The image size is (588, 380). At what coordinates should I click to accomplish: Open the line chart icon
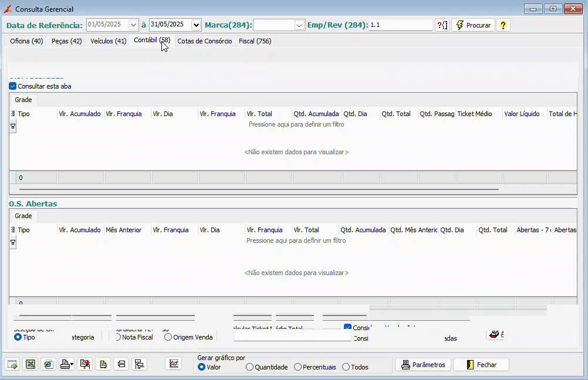pos(174,364)
